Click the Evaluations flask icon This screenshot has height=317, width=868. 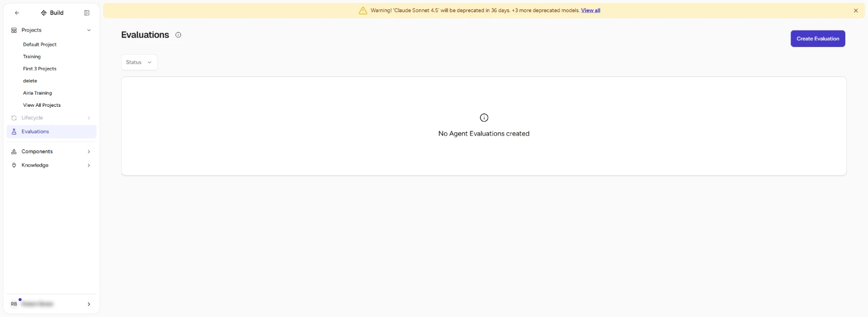(14, 132)
